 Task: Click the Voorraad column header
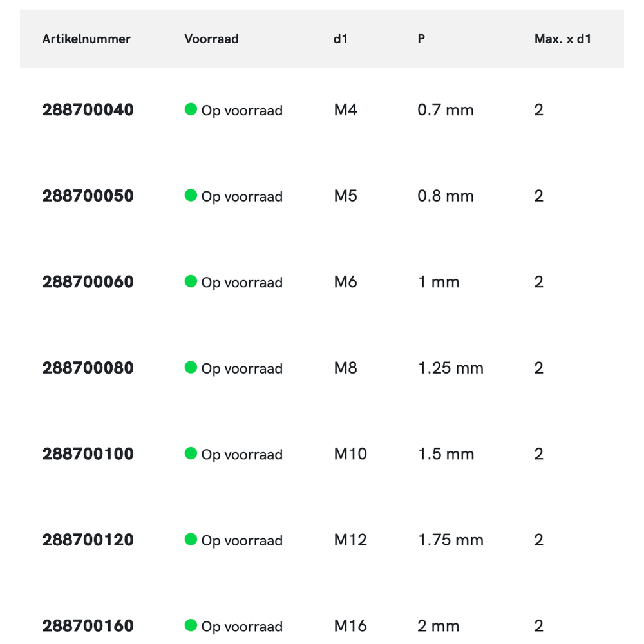pyautogui.click(x=211, y=39)
